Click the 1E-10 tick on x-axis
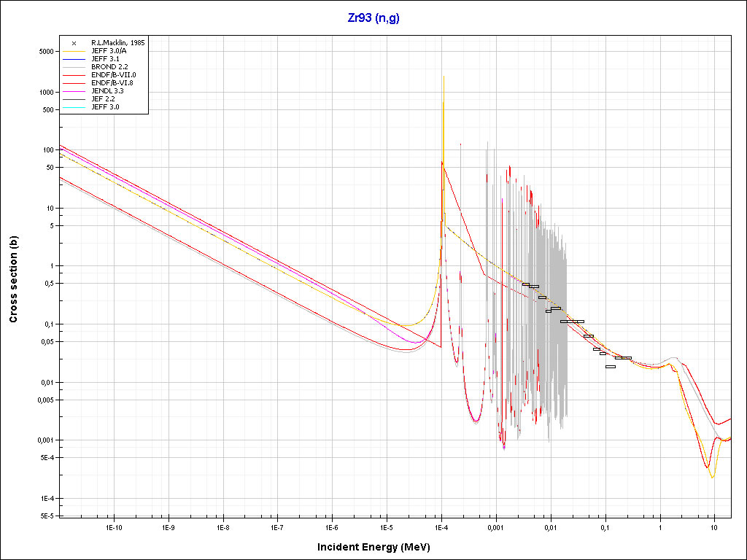The image size is (747, 560). point(113,526)
